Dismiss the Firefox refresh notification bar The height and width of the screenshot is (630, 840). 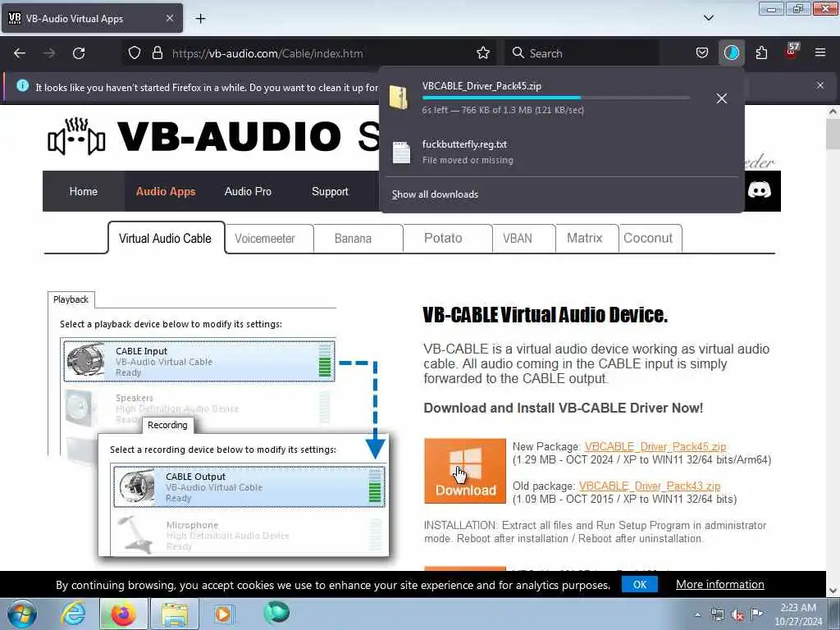tap(819, 85)
